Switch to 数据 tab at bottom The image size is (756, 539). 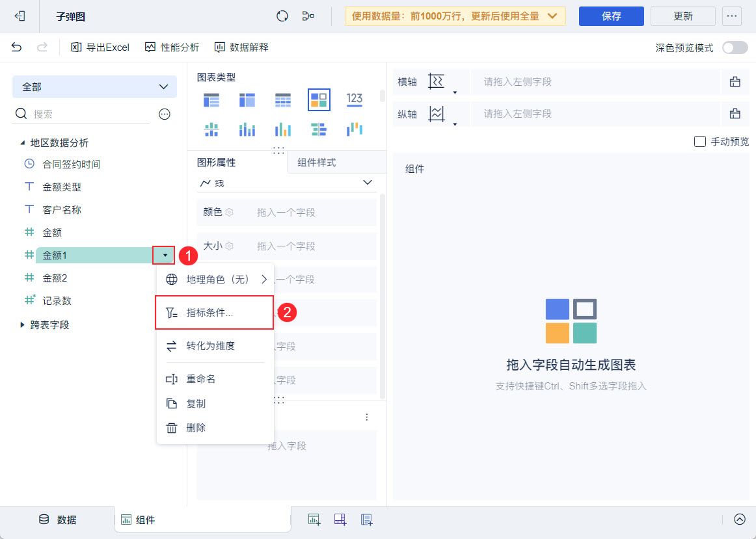click(57, 519)
